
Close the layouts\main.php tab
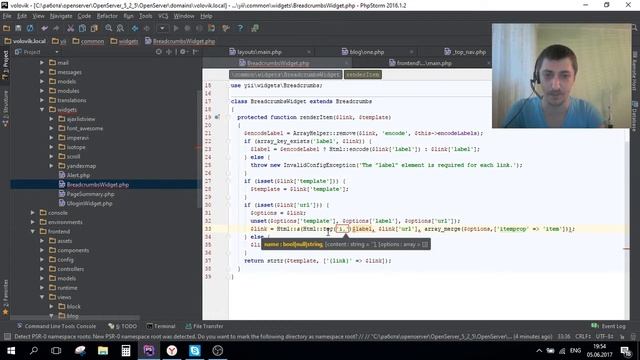(x=309, y=52)
